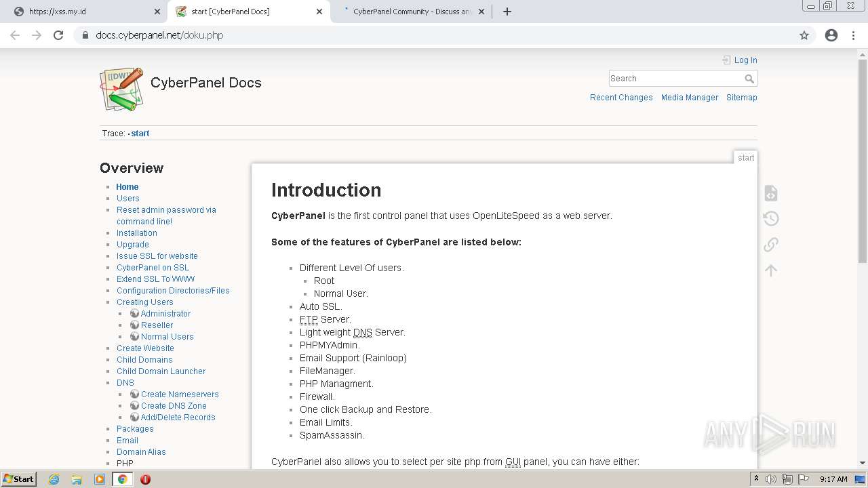The width and height of the screenshot is (868, 488).
Task: Open Chrome profile account icon
Action: pyautogui.click(x=831, y=35)
